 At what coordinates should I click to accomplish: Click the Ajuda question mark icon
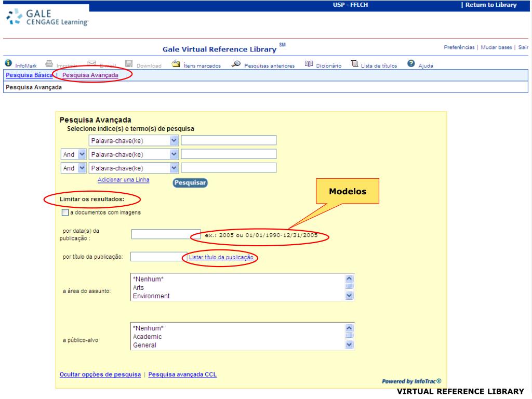(x=411, y=63)
